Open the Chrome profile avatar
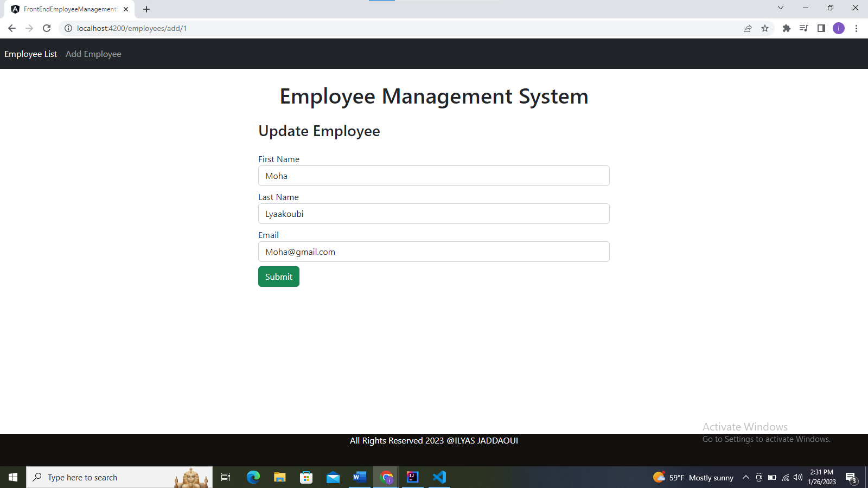Image resolution: width=868 pixels, height=488 pixels. pyautogui.click(x=839, y=28)
